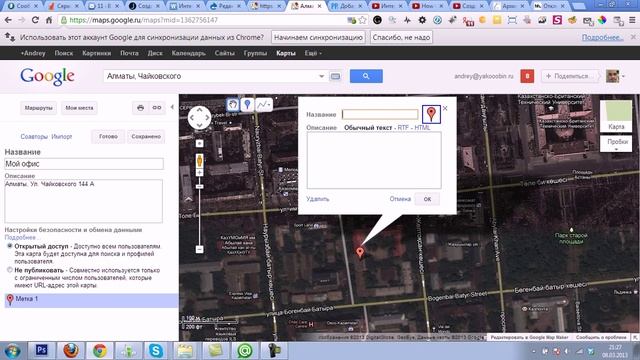Viewport: 640px width, 360px height.
Task: Select the hand pan tool on map
Action: 233,105
